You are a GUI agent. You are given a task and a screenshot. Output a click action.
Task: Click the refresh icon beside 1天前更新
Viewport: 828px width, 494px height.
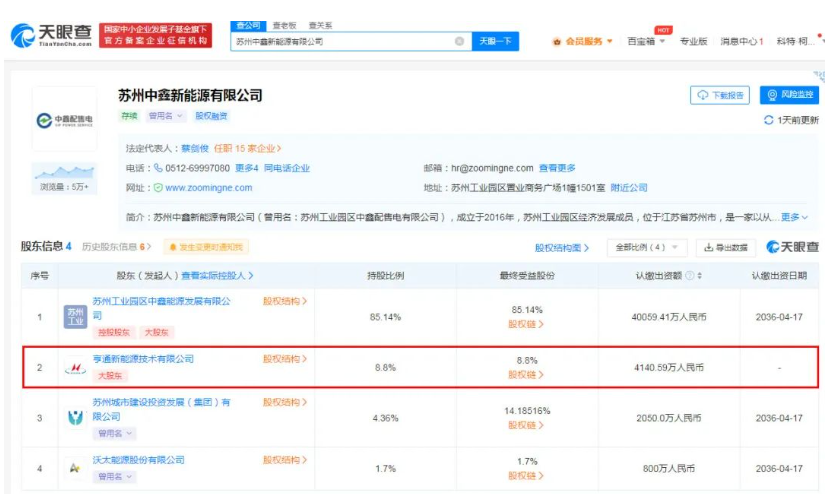(768, 120)
